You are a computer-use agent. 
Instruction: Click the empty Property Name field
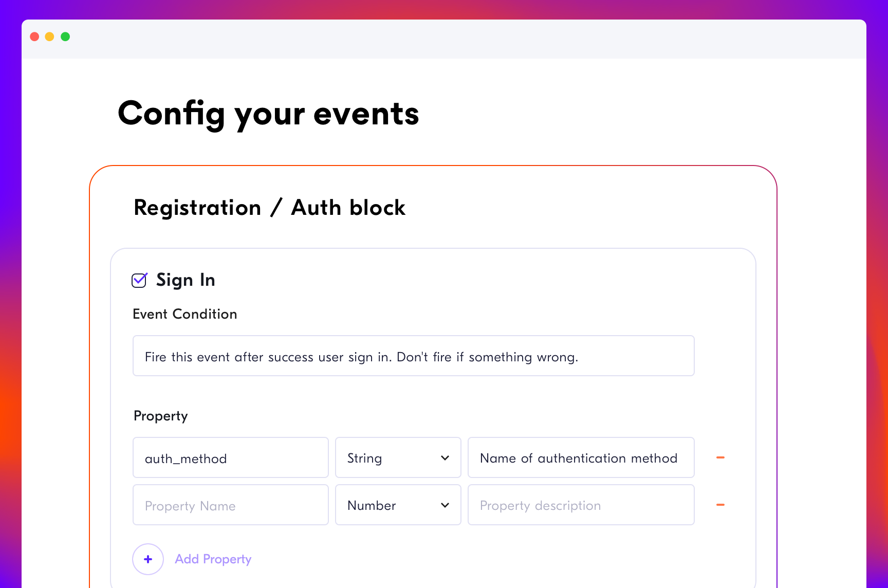[x=230, y=505]
